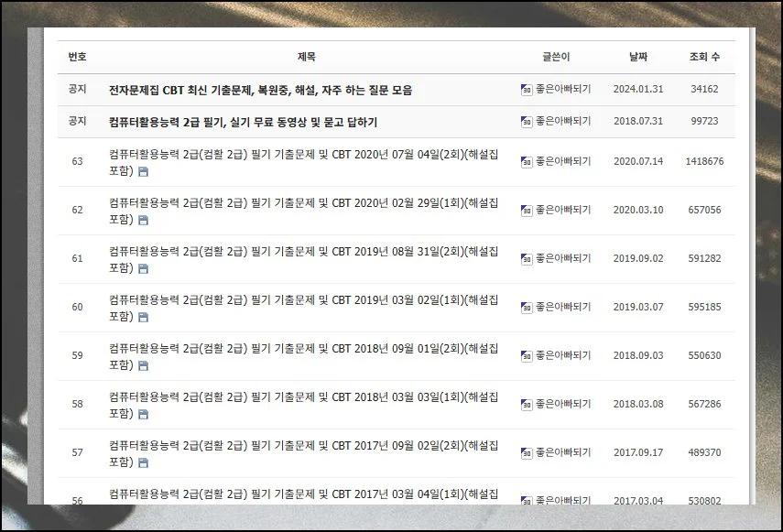Click the file attachment icon on post 58

click(x=143, y=414)
